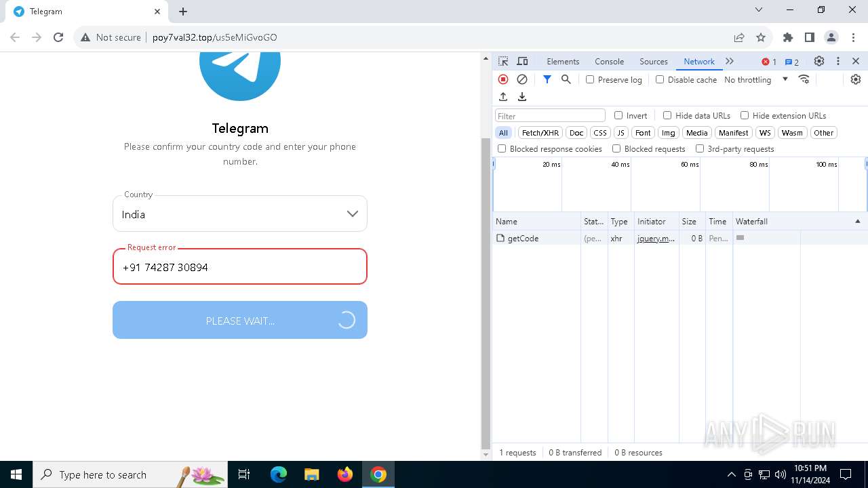
Task: Open Network panel settings gear
Action: (856, 79)
